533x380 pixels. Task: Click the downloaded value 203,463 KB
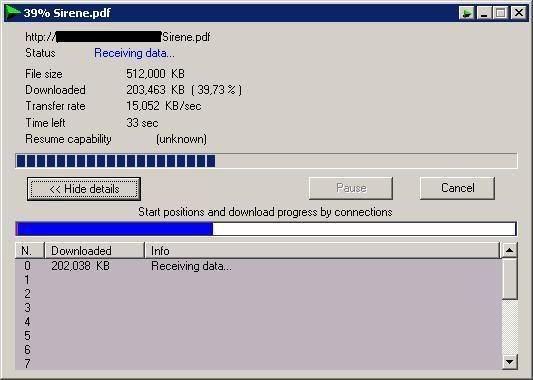[x=155, y=90]
